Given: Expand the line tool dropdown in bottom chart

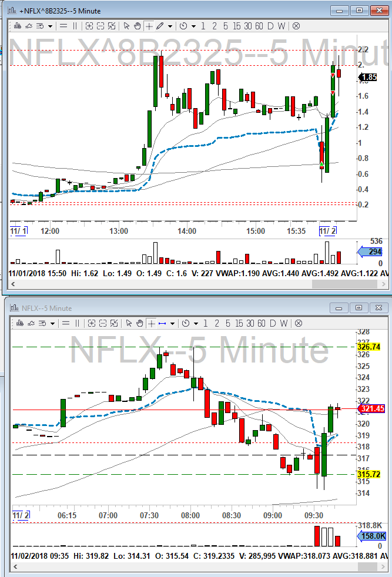Looking at the screenshot, I should [172, 323].
